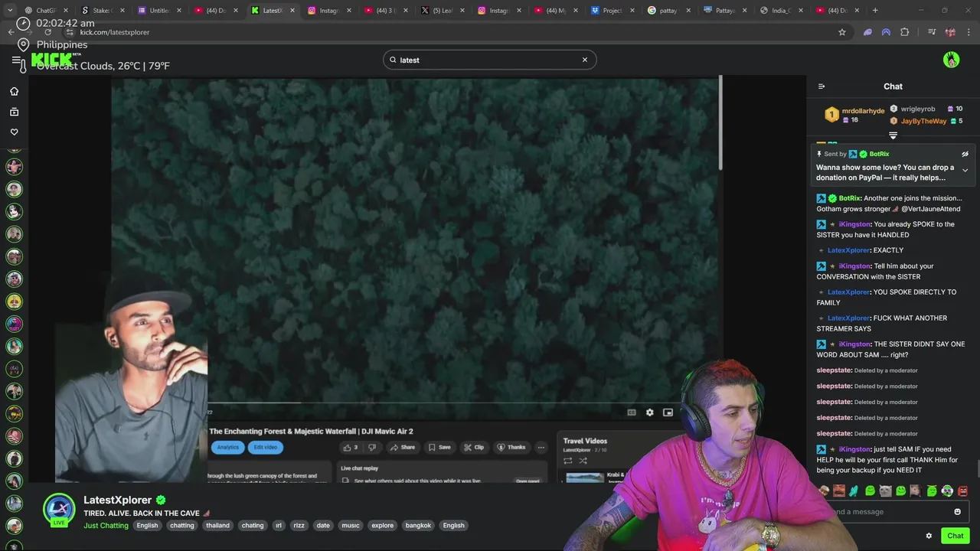Image resolution: width=980 pixels, height=551 pixels.
Task: Open the LatestXplorer channel name
Action: [x=117, y=500]
